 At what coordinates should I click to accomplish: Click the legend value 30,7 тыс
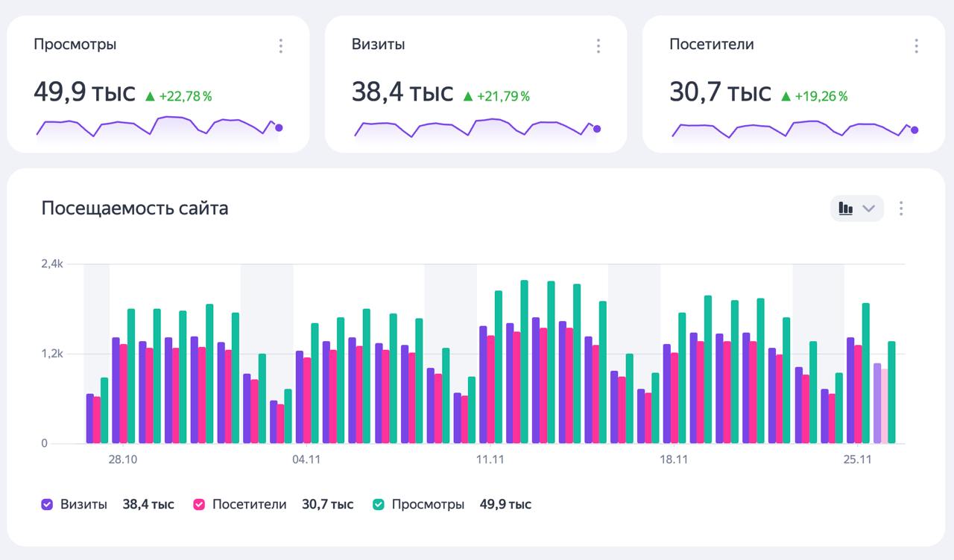pos(328,504)
